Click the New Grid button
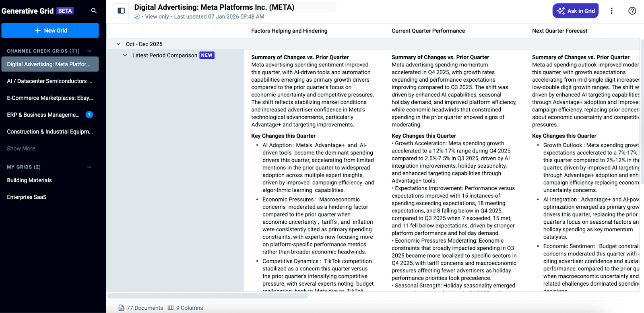This screenshot has width=644, height=313. (x=50, y=31)
